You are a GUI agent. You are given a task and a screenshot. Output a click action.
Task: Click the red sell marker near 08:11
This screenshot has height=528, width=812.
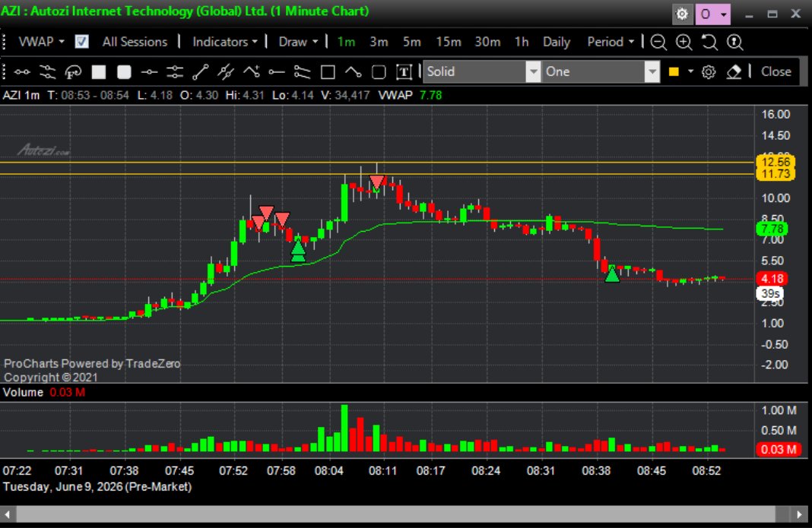(x=377, y=182)
